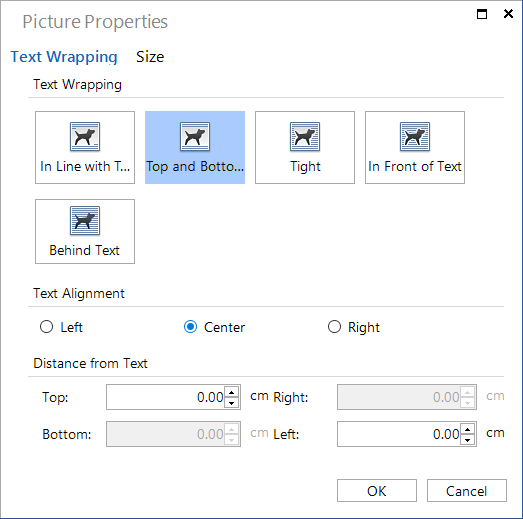Select the Right text alignment radio
This screenshot has width=523, height=519.
[x=334, y=327]
